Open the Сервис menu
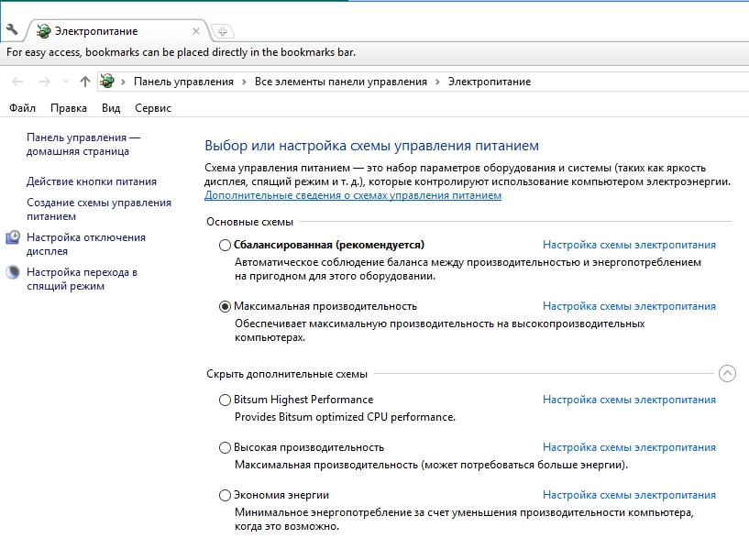 152,108
